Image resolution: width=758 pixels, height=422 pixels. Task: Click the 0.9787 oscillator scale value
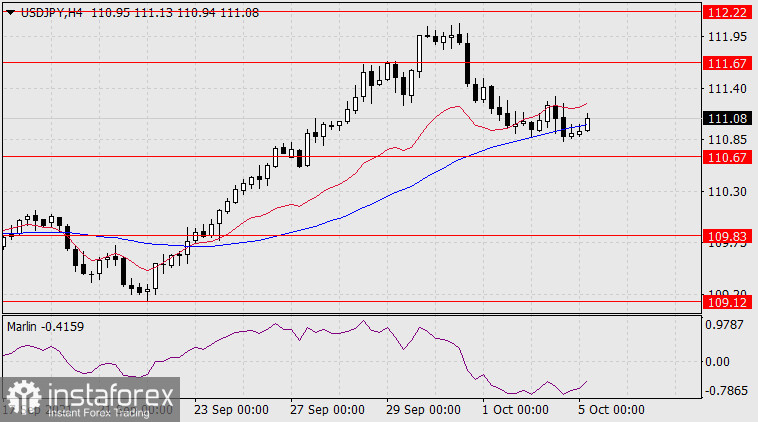pos(727,324)
